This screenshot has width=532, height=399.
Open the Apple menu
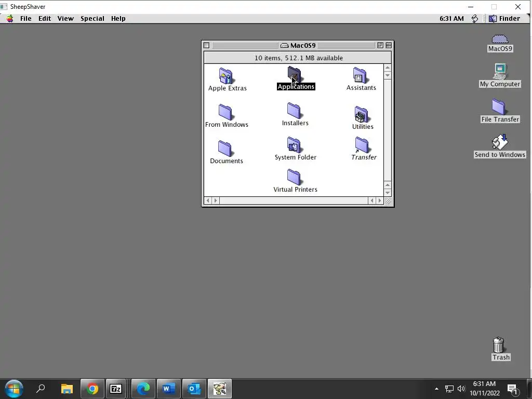click(x=10, y=19)
